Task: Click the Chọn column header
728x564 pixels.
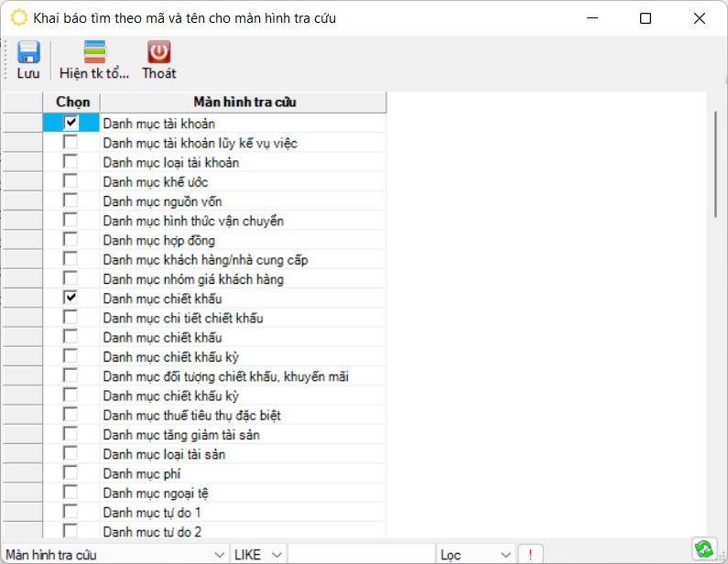Action: coord(72,103)
